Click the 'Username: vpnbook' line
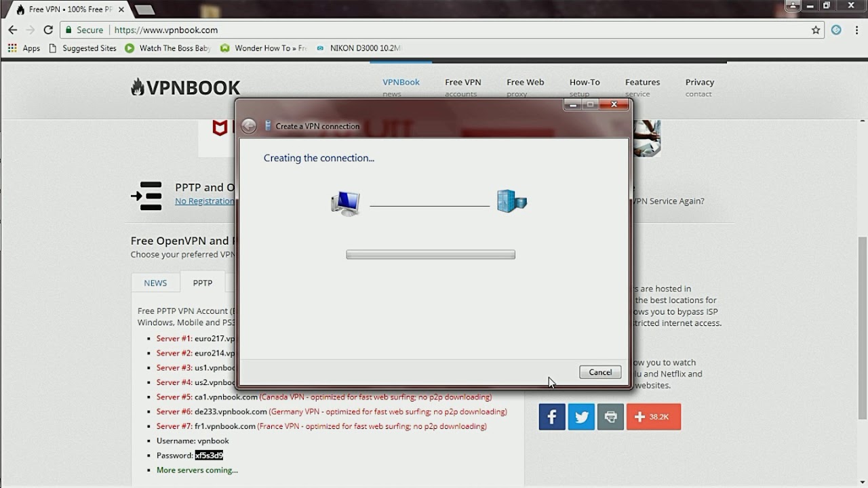 [x=193, y=441]
